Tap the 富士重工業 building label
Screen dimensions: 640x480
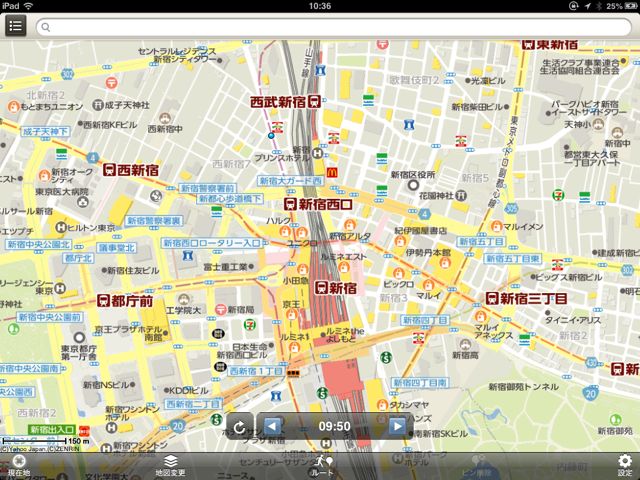click(225, 267)
